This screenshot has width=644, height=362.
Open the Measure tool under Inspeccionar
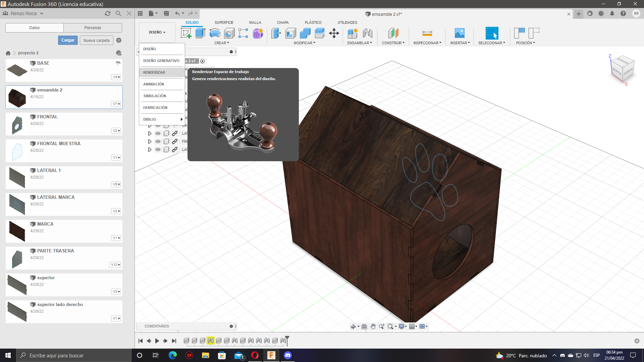point(427,33)
